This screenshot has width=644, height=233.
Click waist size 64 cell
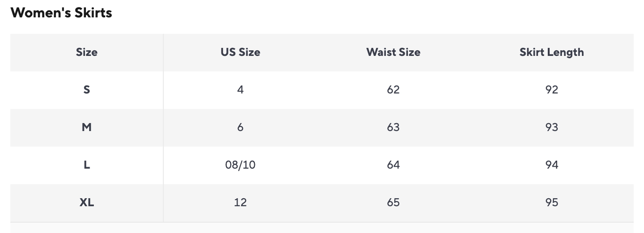click(x=393, y=165)
